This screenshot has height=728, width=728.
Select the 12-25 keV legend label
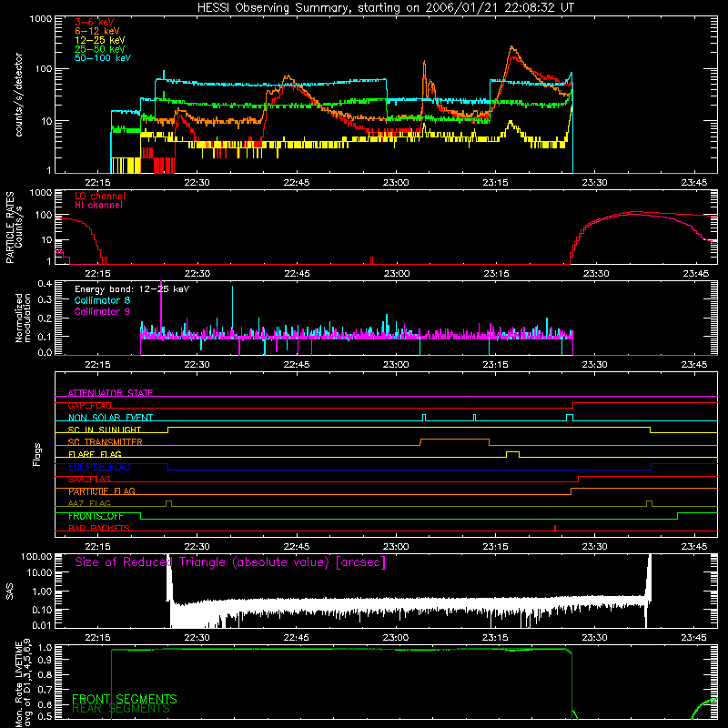coord(100,40)
